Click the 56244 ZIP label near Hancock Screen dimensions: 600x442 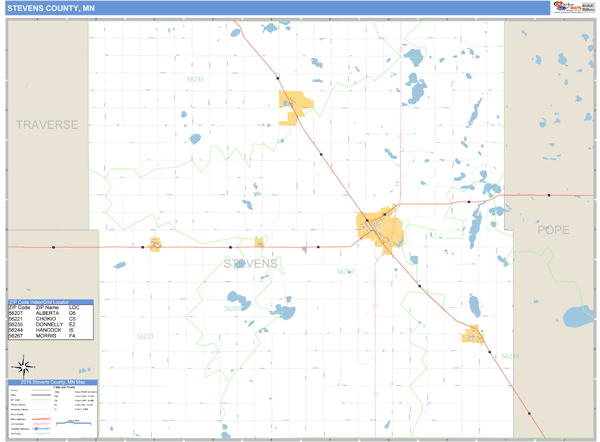click(509, 355)
